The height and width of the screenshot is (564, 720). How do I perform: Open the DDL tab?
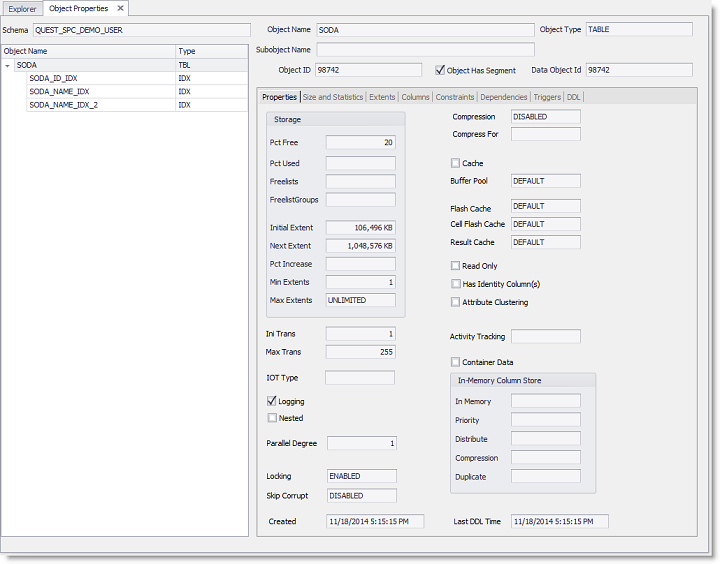[x=573, y=97]
